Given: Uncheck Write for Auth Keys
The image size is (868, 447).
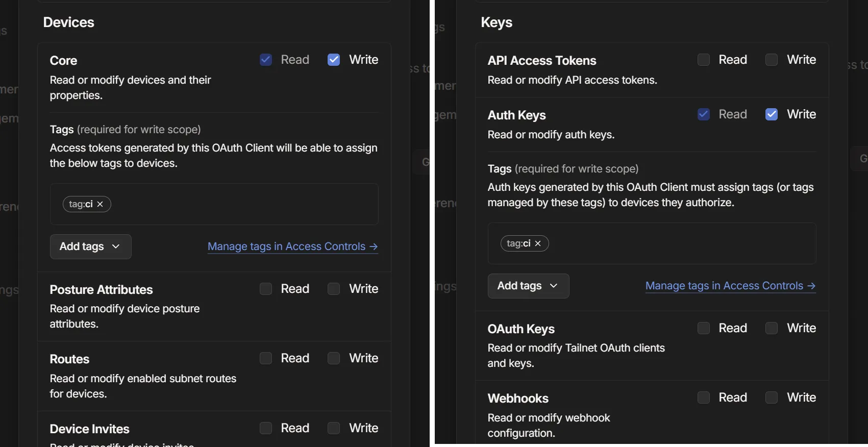Looking at the screenshot, I should 772,114.
